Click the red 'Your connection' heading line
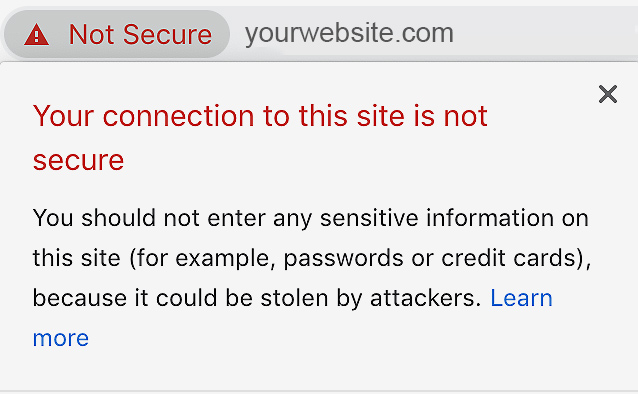 pos(260,116)
